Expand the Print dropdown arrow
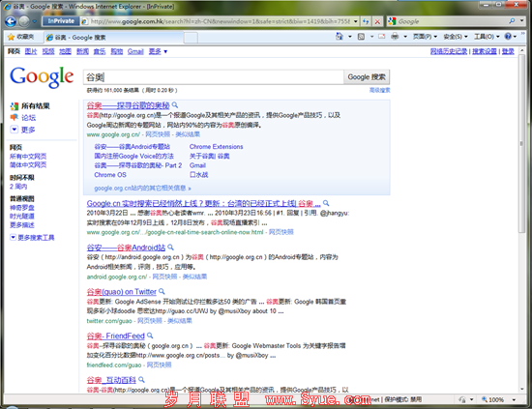532x409 pixels. point(405,37)
